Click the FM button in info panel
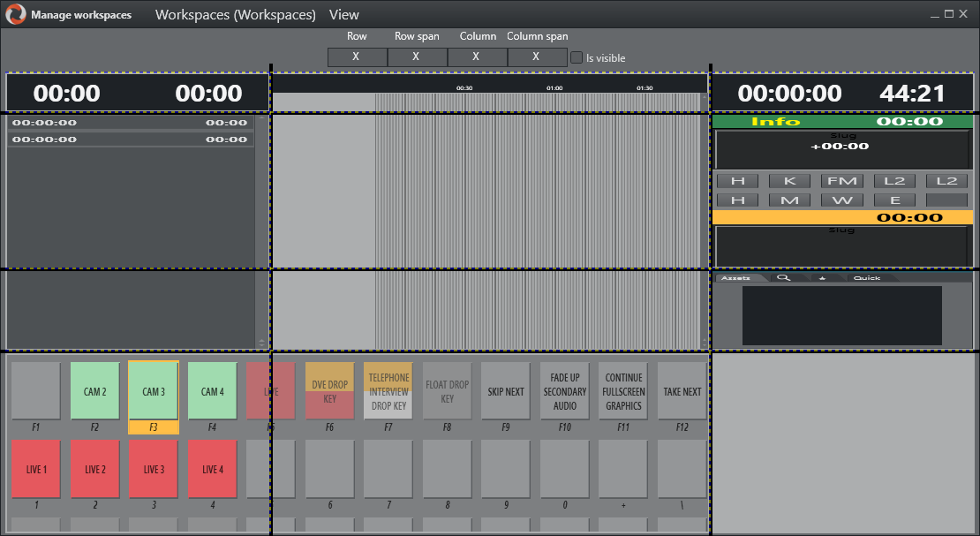Viewport: 980px width, 536px height. (842, 181)
